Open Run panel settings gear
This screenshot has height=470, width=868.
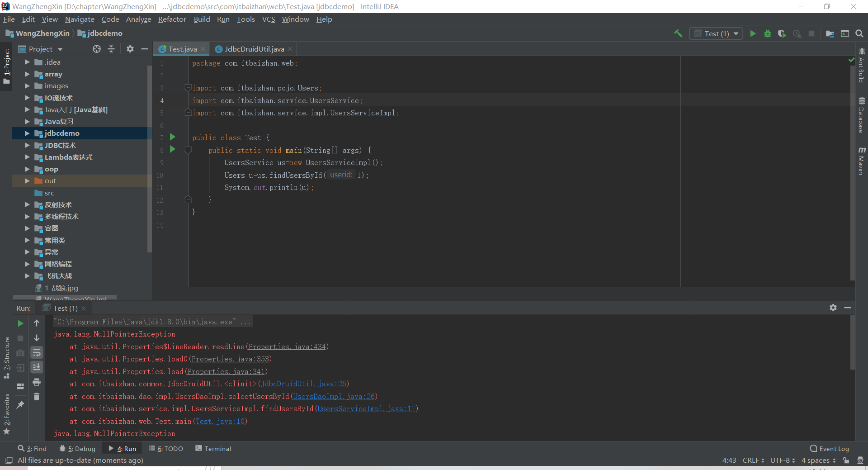833,308
